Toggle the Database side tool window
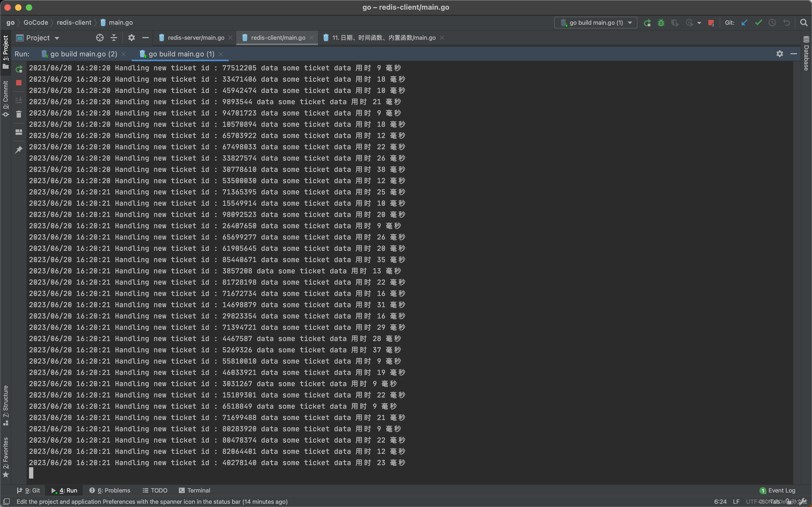Image resolution: width=812 pixels, height=507 pixels. click(806, 54)
